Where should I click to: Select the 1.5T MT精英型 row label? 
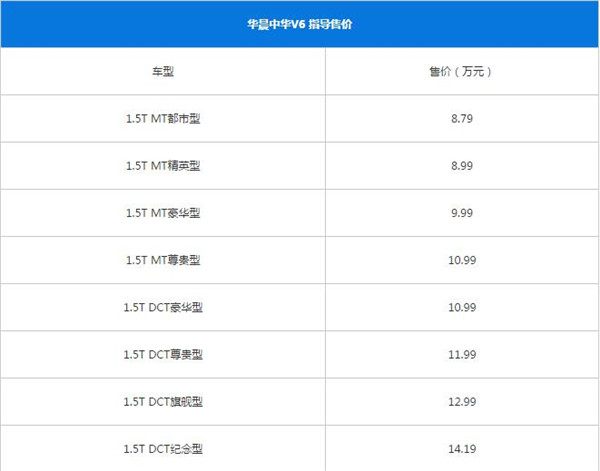point(163,166)
